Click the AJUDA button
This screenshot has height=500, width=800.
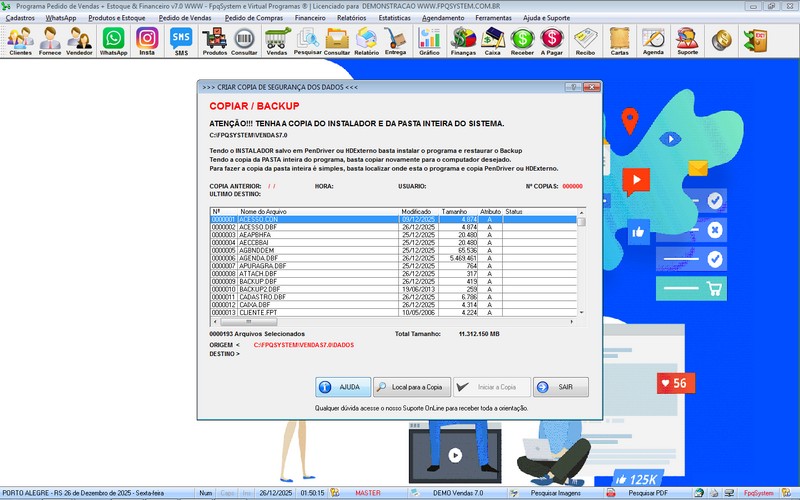[343, 387]
